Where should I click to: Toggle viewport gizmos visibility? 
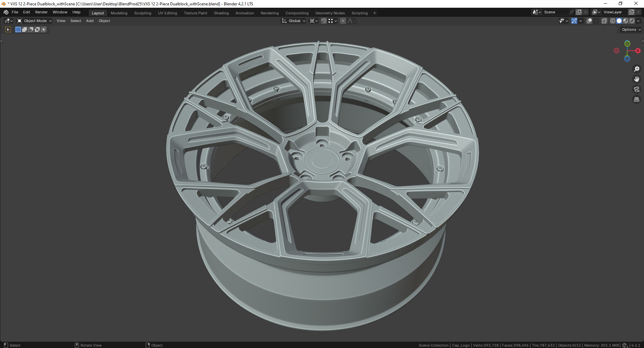[574, 21]
